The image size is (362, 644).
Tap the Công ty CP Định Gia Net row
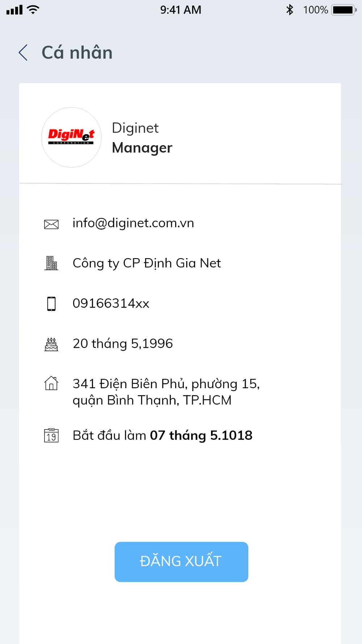[x=147, y=263]
